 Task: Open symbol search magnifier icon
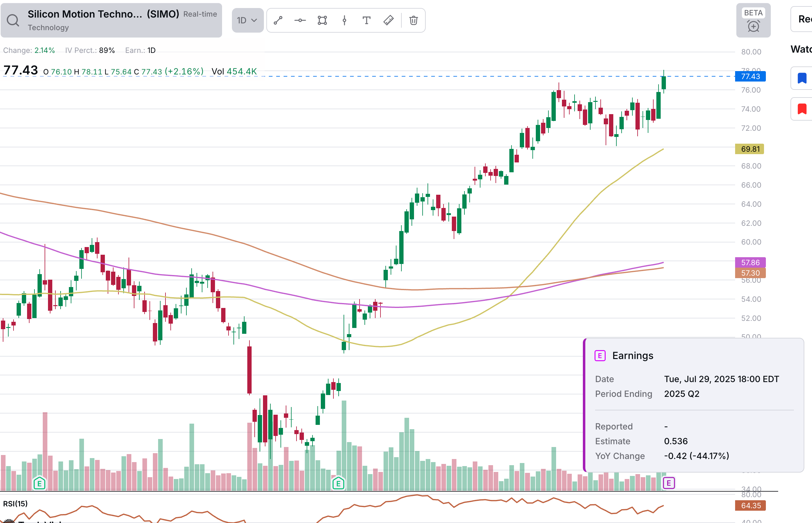pyautogui.click(x=13, y=20)
